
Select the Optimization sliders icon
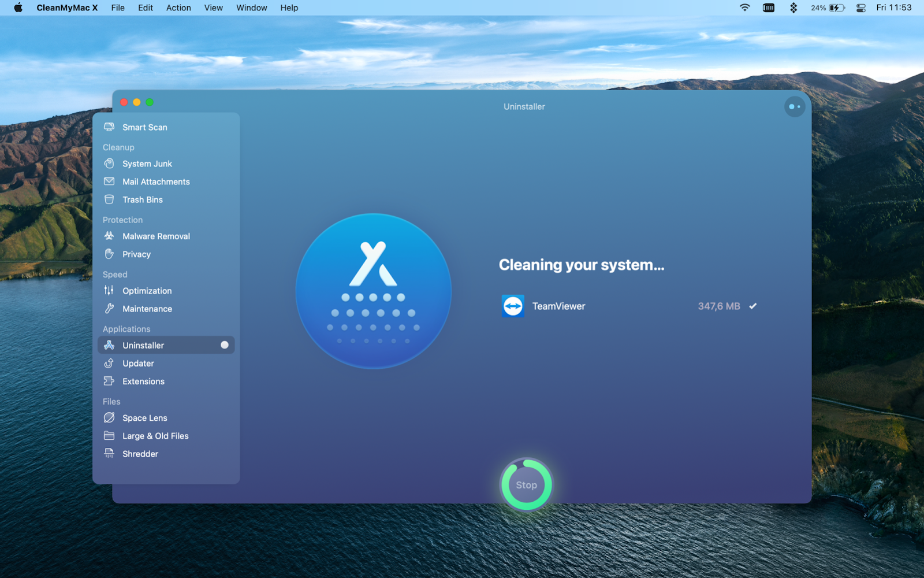[x=109, y=290]
